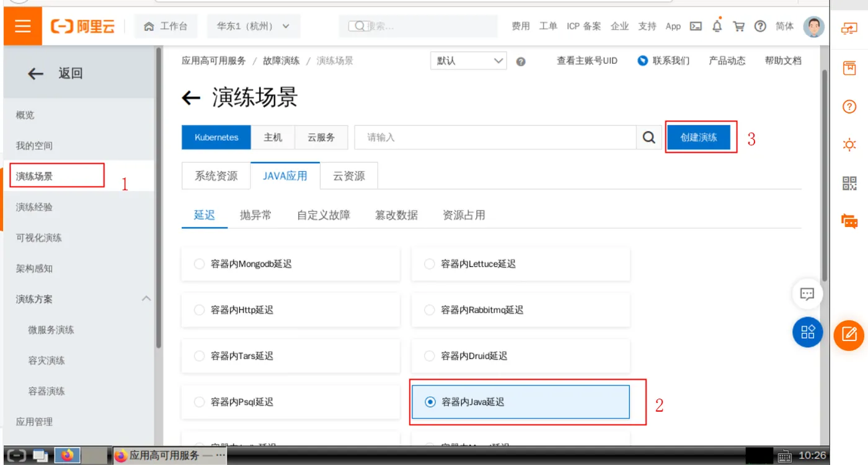This screenshot has width=868, height=465.
Task: Switch to the 云服务 tab
Action: click(x=321, y=138)
